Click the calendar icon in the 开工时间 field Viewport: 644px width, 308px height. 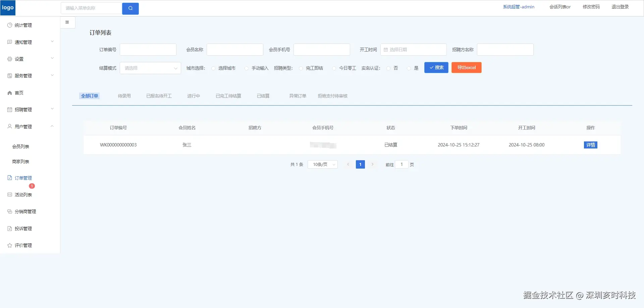coord(386,50)
